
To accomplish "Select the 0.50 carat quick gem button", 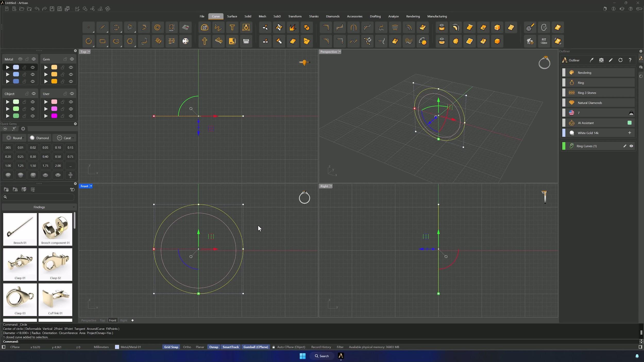I will pos(58,157).
